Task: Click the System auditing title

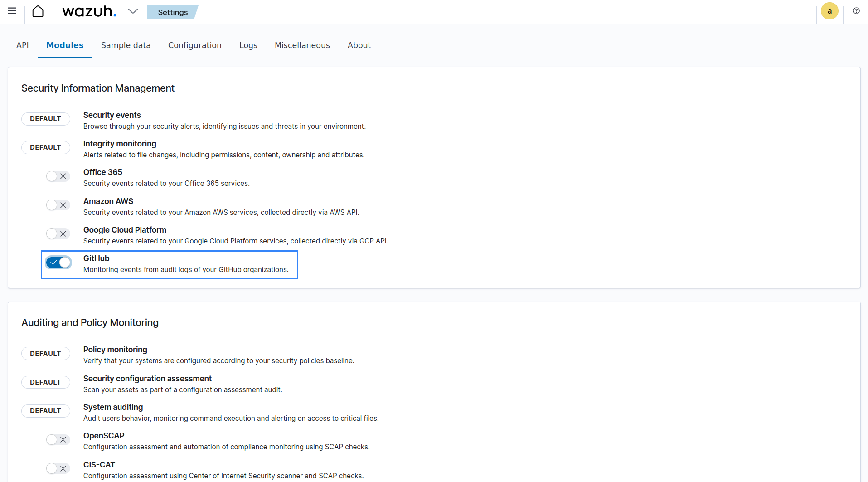Action: tap(113, 407)
